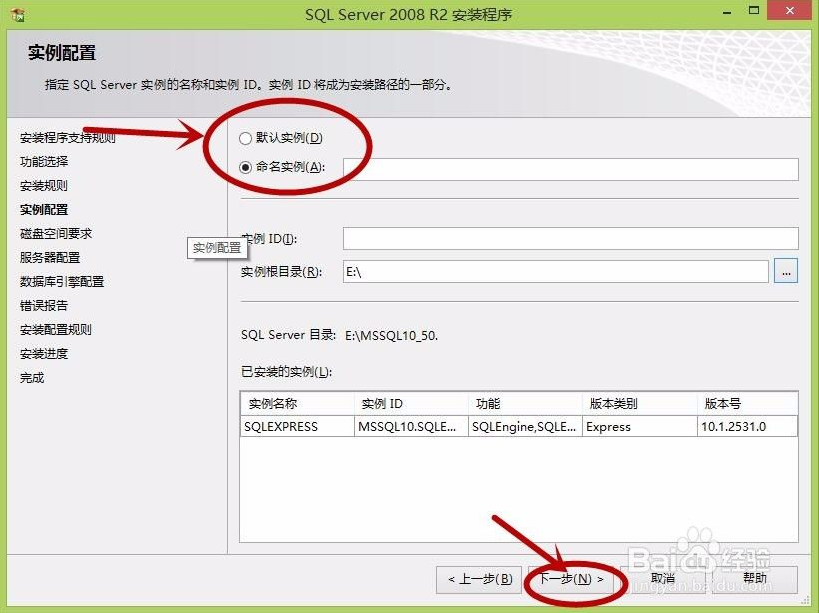The height and width of the screenshot is (613, 819).
Task: Sort by the 实例 ID column header
Action: pyautogui.click(x=411, y=404)
